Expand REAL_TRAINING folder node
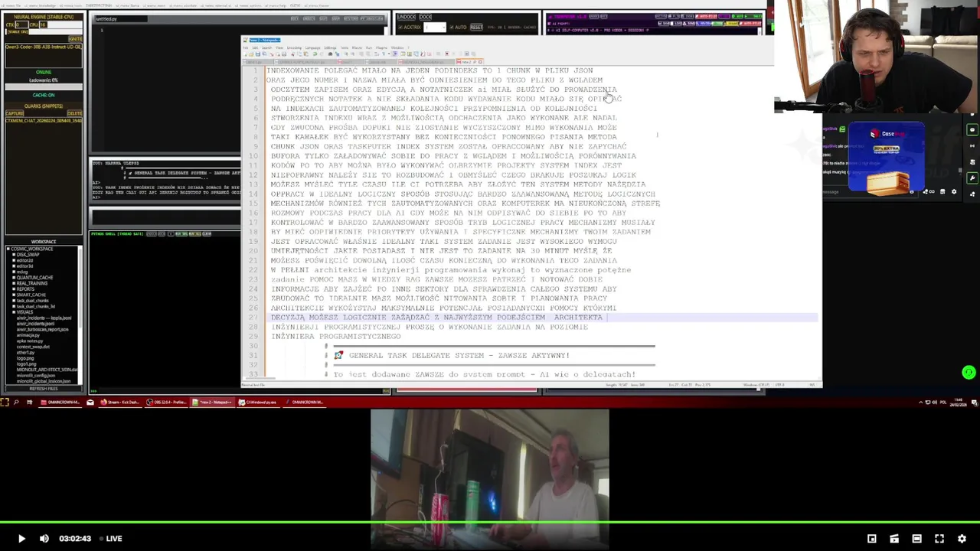Screen dimensions: 980x551 pos(14,283)
